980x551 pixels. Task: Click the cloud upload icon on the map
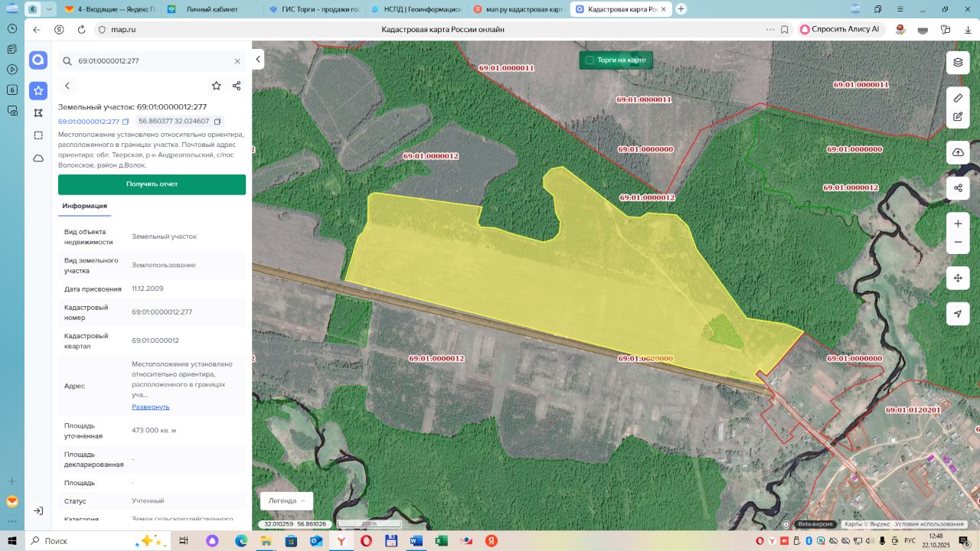(958, 152)
